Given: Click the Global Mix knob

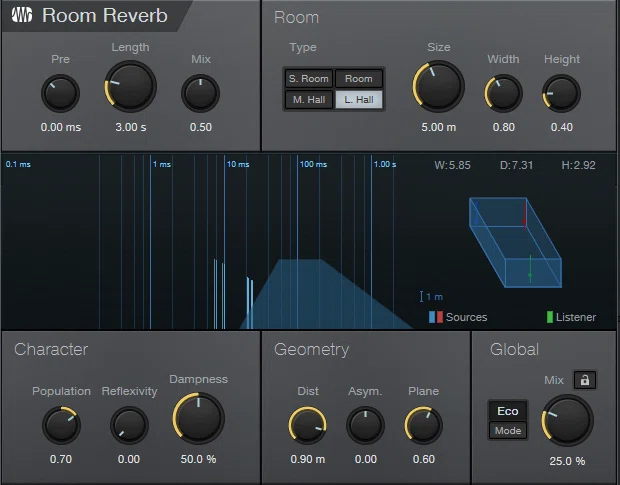Looking at the screenshot, I should (x=567, y=421).
